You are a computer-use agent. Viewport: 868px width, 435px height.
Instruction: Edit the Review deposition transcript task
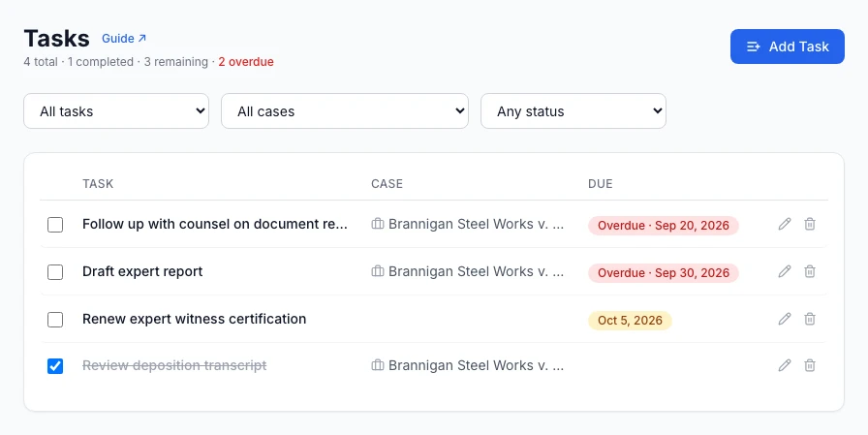click(785, 366)
